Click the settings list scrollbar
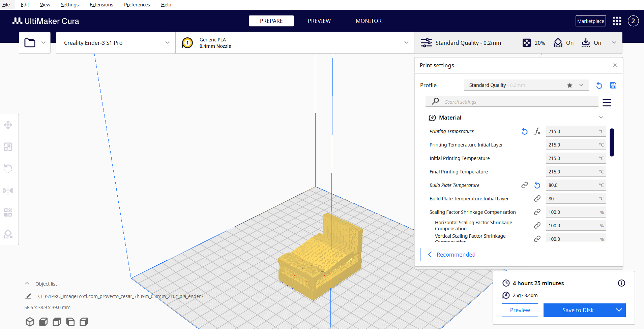Screen dimensions: 644x329 tap(612, 142)
